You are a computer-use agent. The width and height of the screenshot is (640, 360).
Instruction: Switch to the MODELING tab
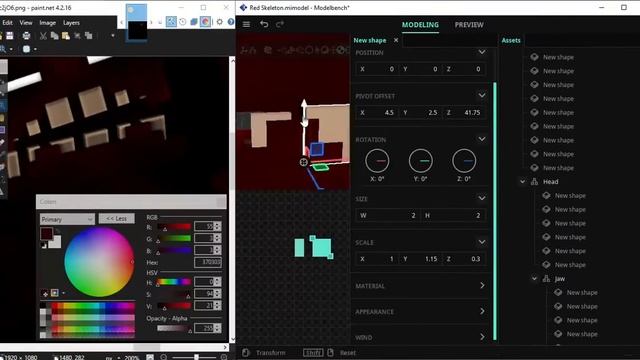pos(420,24)
